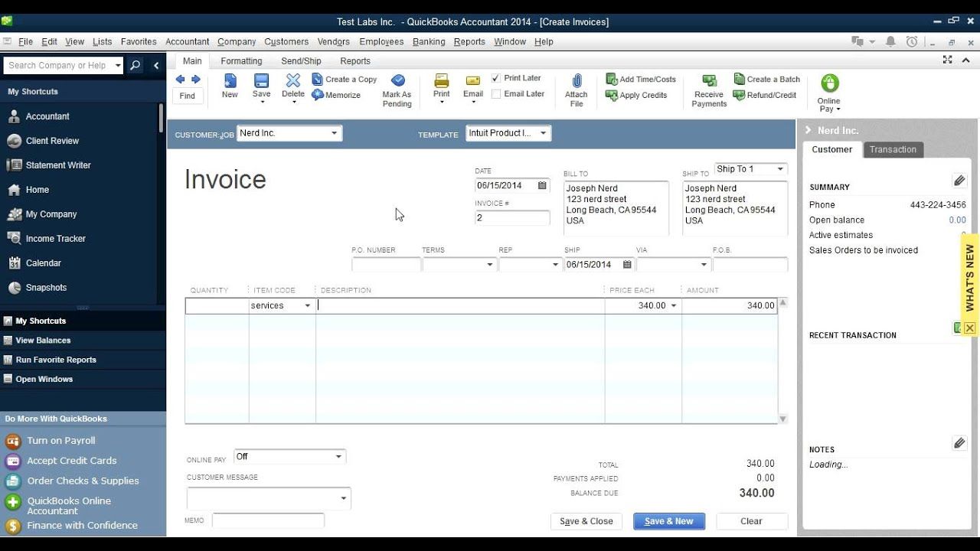Click Apply Credits
Screen dimensions: 980x551
point(636,95)
